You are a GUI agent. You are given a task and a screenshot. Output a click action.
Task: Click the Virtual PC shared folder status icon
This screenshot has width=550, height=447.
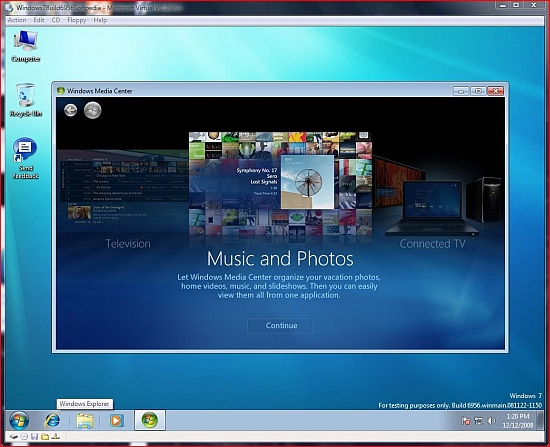(x=45, y=436)
